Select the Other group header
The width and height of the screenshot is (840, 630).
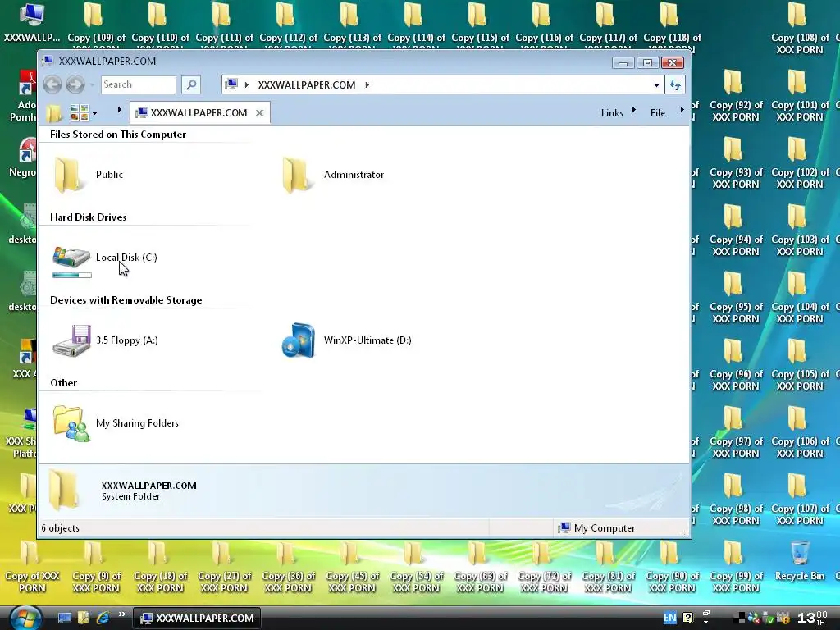click(64, 383)
